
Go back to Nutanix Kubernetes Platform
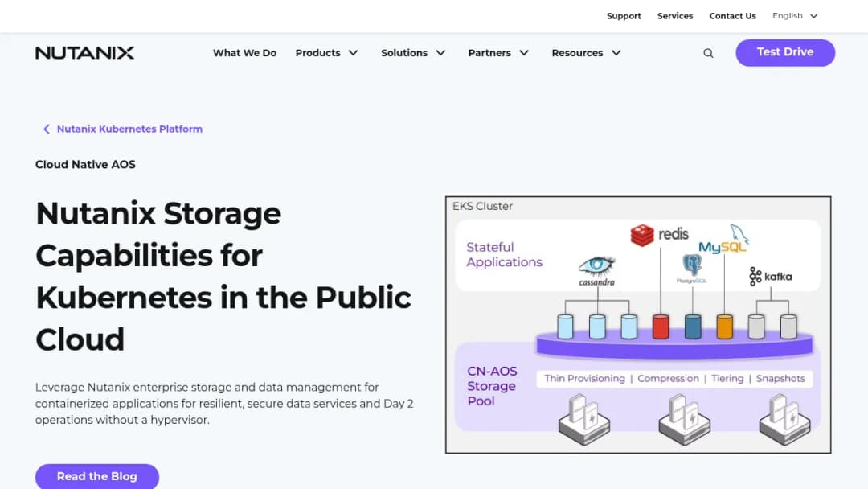coord(129,129)
